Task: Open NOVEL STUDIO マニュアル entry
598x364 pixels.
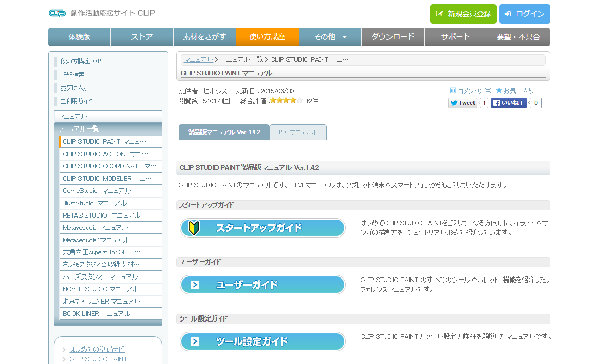Action: tap(111, 289)
